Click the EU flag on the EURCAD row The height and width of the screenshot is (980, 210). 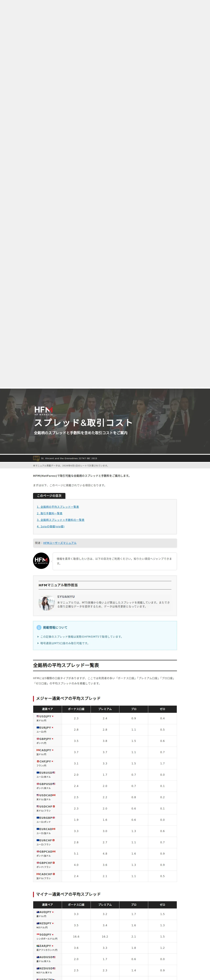pos(38,829)
